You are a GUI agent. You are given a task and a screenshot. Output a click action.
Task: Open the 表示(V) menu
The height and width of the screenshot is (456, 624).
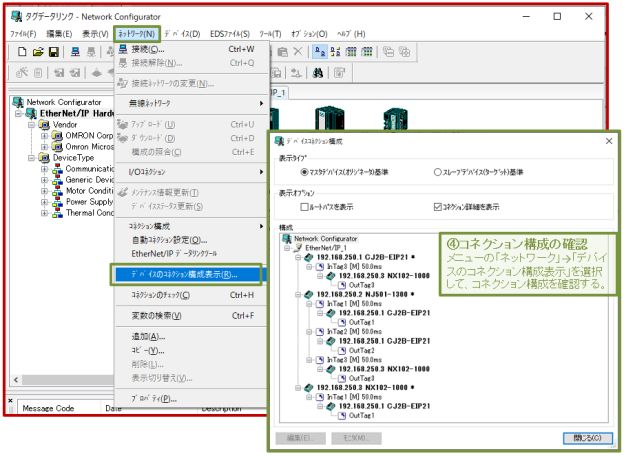click(95, 34)
